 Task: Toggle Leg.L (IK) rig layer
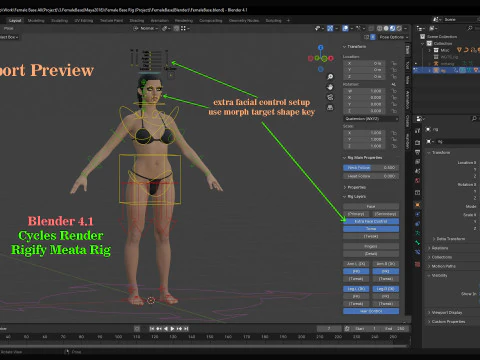tap(356, 289)
